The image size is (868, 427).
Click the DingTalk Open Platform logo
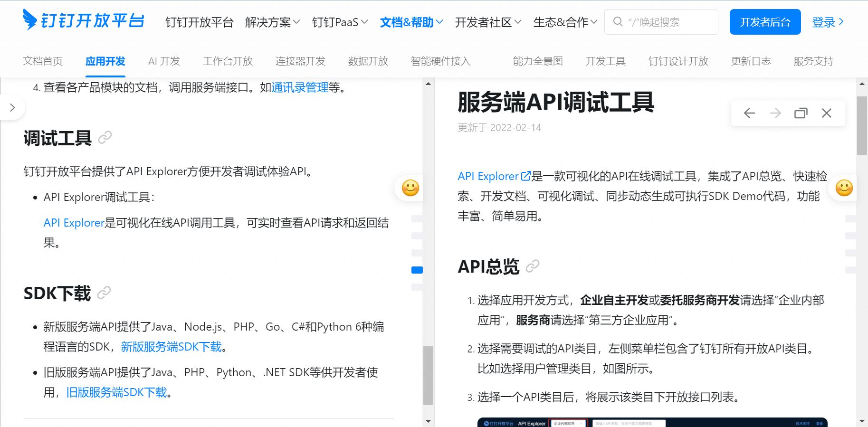(x=83, y=20)
